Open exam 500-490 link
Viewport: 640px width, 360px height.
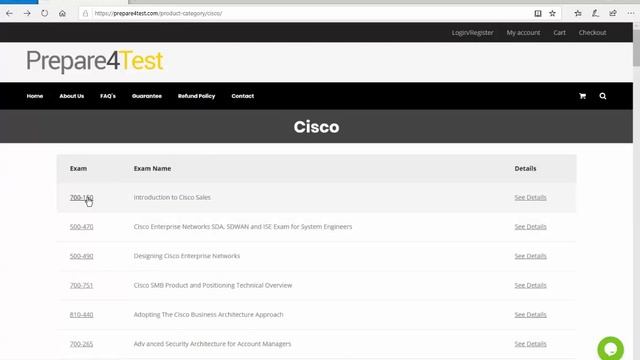[81, 256]
